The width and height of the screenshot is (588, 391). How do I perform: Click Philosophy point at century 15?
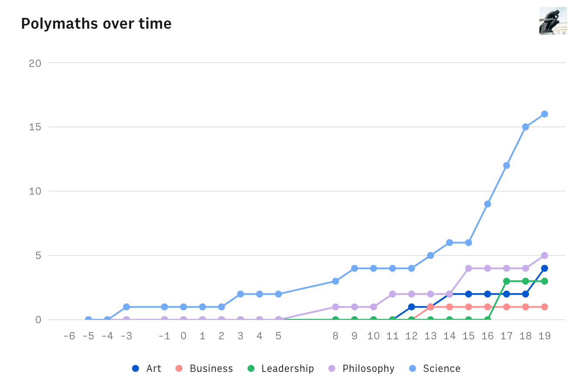tap(469, 268)
